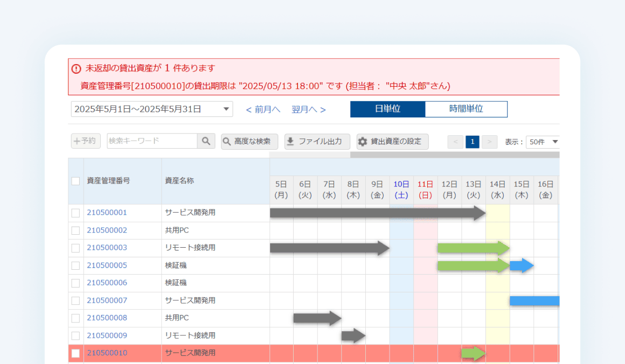Check the box for asset 210500006
625x364 pixels.
75,283
